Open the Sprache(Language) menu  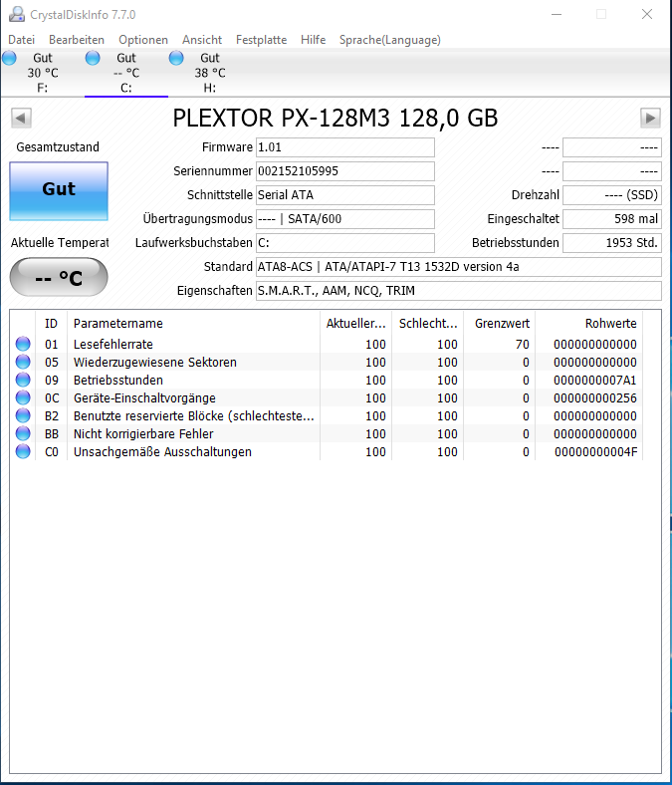(x=390, y=40)
